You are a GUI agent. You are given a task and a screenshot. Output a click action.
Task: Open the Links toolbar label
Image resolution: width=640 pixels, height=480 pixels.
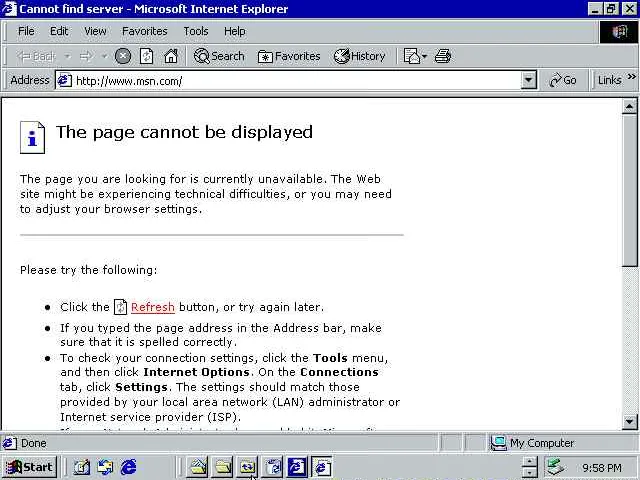609,80
